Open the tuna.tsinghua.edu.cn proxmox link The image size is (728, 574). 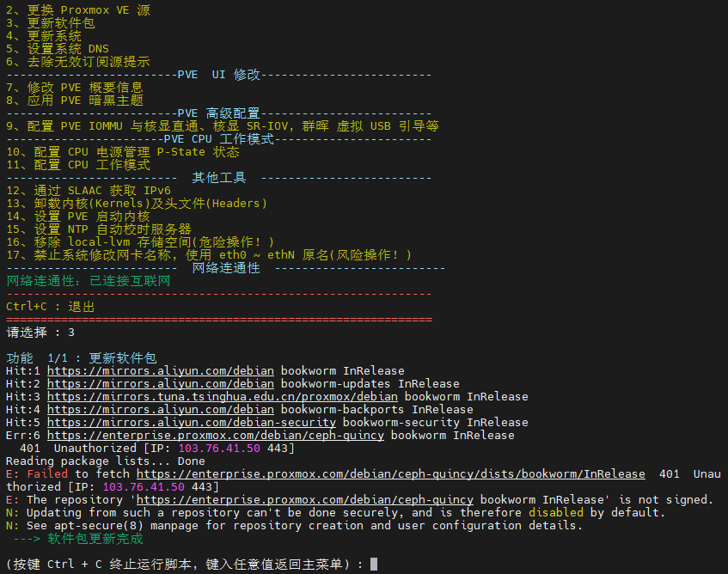click(223, 397)
